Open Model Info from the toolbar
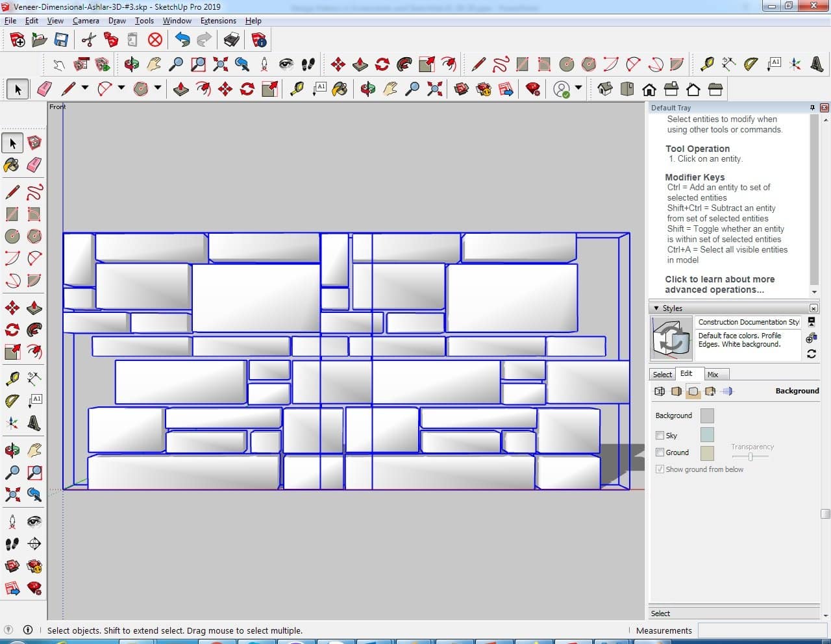The width and height of the screenshot is (831, 644). click(259, 40)
